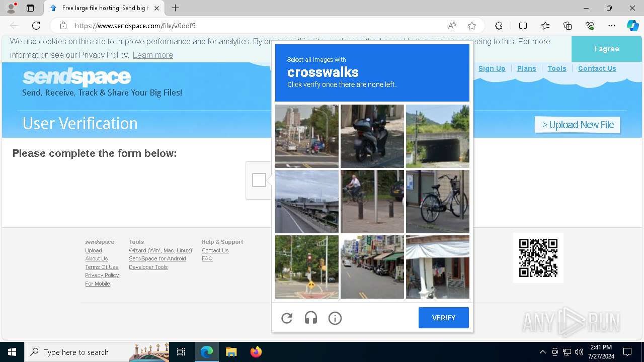Open SendSpace for Android link
The height and width of the screenshot is (362, 644).
point(157,258)
